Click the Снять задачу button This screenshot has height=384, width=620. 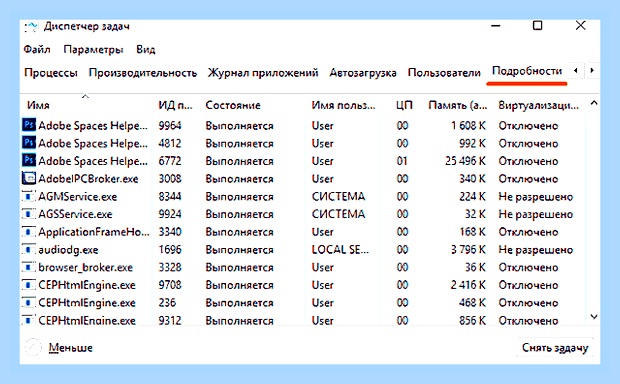pos(555,348)
